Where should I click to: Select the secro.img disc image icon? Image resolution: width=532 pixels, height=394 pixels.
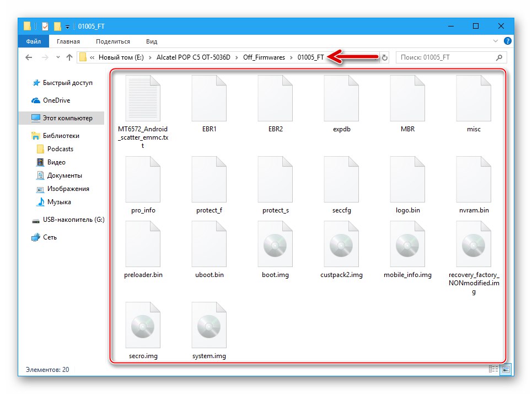tap(143, 325)
